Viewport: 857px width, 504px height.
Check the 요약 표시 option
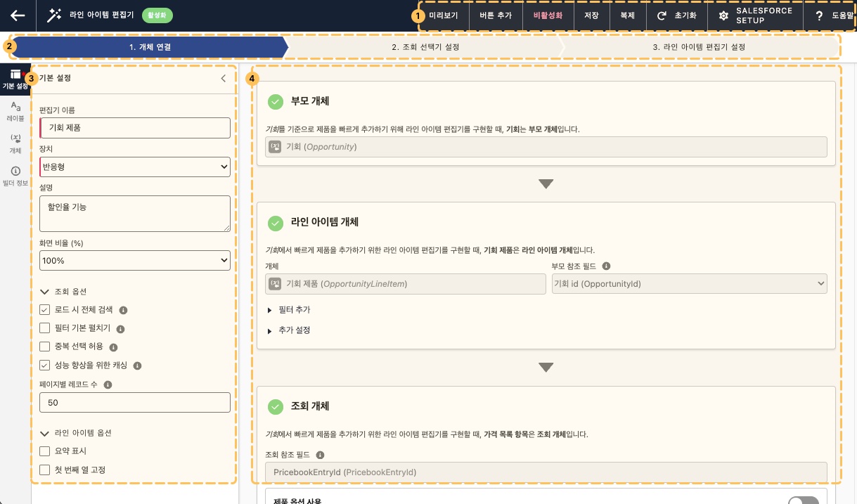click(x=45, y=451)
